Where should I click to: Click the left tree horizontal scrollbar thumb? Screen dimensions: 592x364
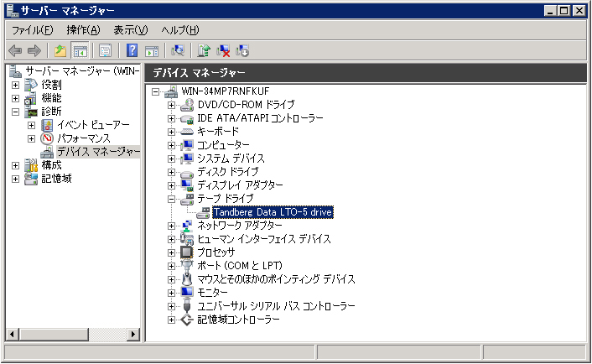click(x=54, y=334)
